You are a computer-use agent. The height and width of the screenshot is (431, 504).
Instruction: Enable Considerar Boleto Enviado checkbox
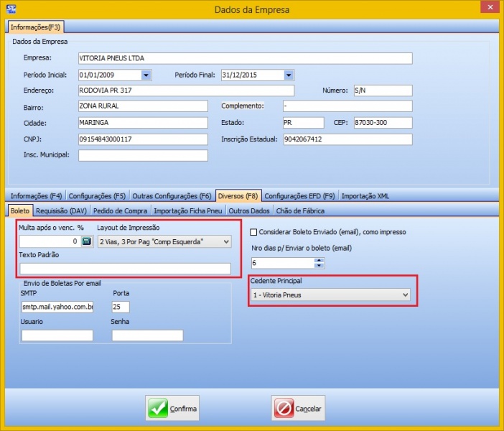(254, 232)
